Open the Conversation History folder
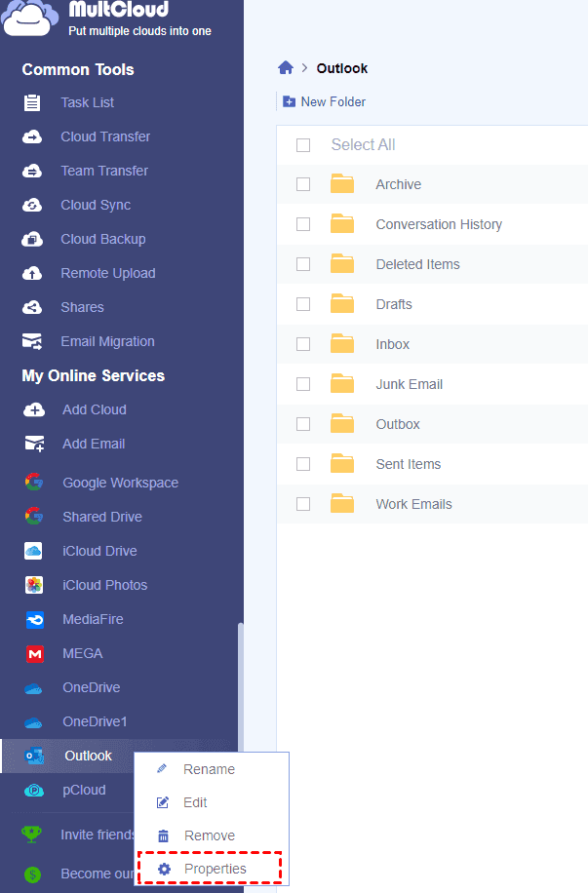588x893 pixels. [439, 224]
